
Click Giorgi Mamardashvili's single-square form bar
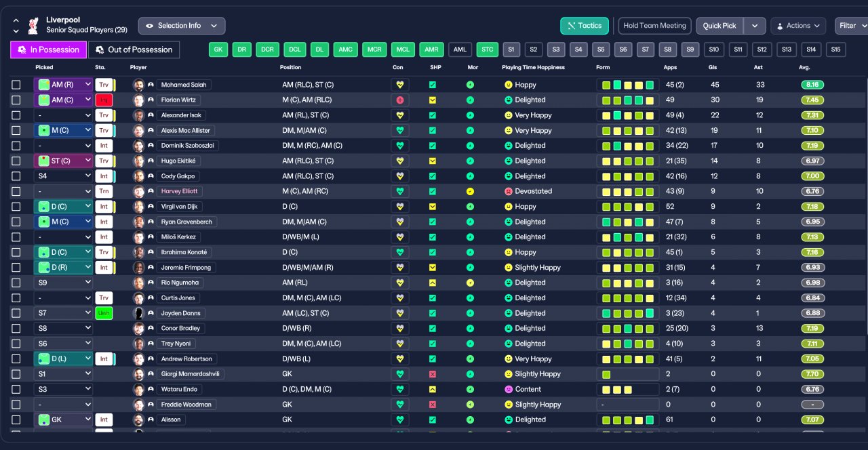coord(627,374)
